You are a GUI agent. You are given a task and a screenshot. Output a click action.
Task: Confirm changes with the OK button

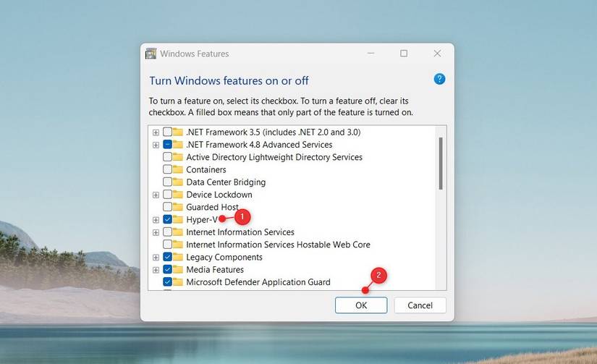click(361, 305)
